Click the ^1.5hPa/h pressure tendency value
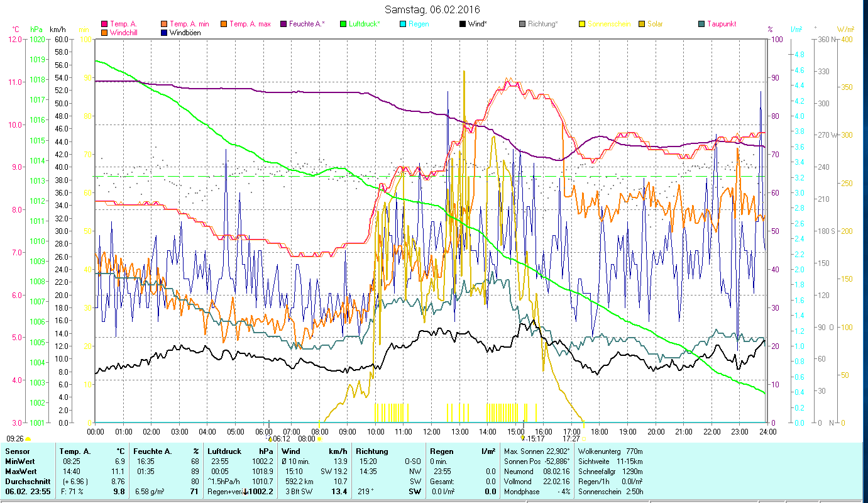The width and height of the screenshot is (868, 503). pos(224,482)
